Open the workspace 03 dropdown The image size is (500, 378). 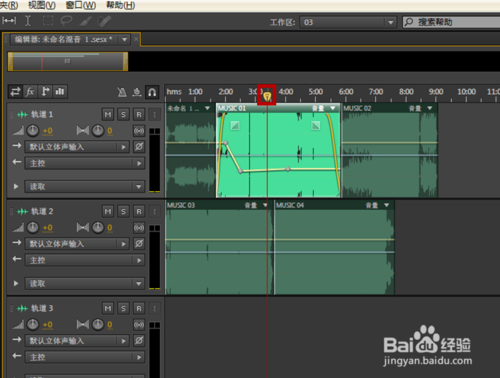point(348,23)
